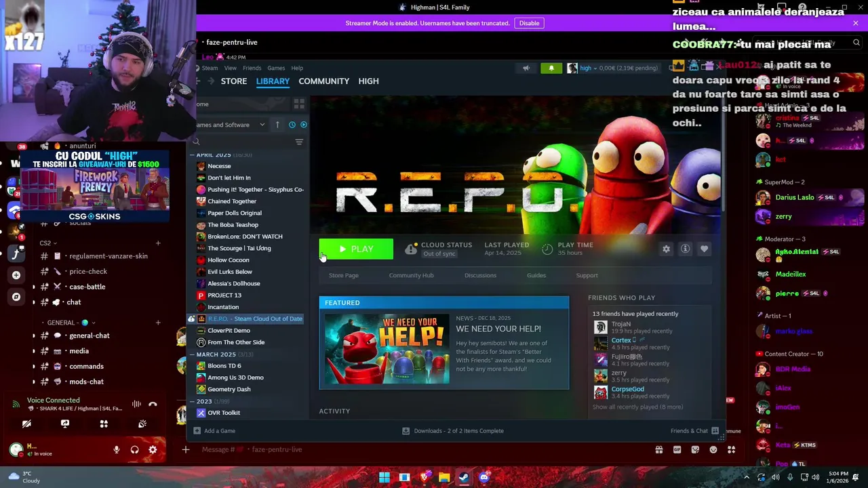Open Steam Games menu

click(x=276, y=68)
